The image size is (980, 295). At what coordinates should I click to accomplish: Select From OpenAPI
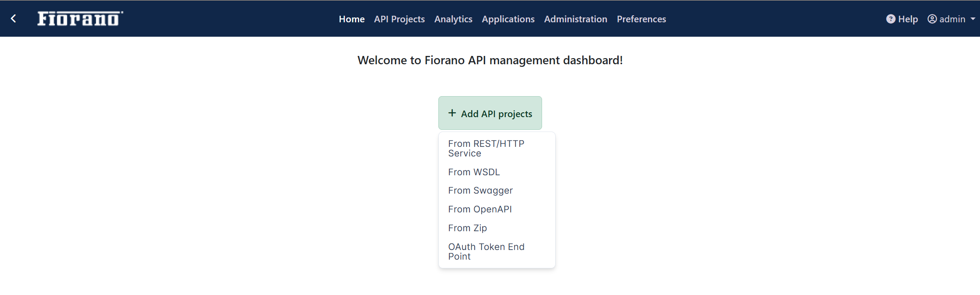coord(497,209)
